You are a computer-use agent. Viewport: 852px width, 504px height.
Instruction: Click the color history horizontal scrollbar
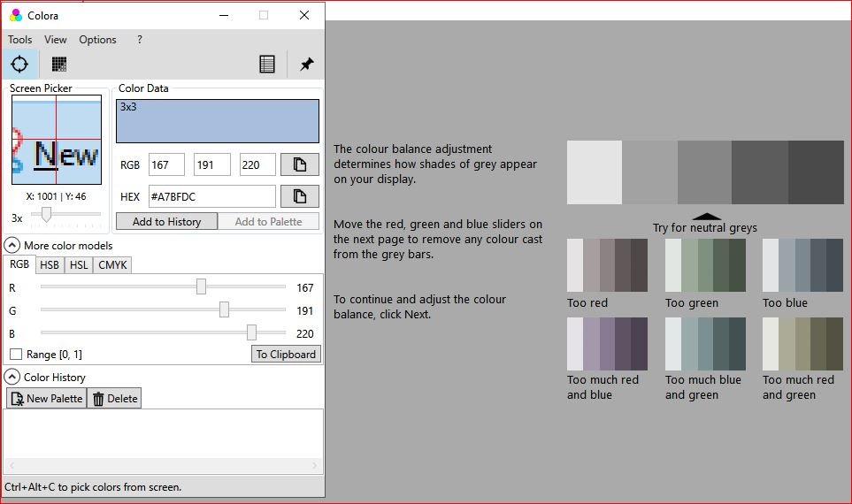pyautogui.click(x=163, y=465)
